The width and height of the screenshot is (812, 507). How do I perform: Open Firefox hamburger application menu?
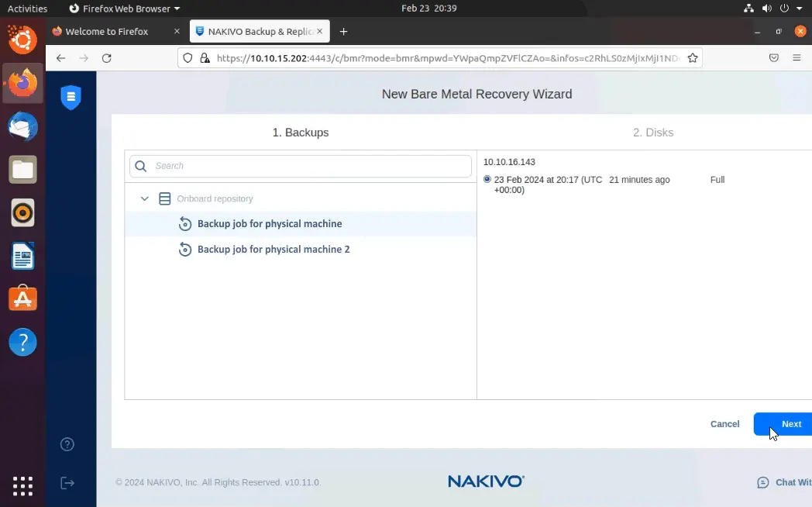[797, 58]
